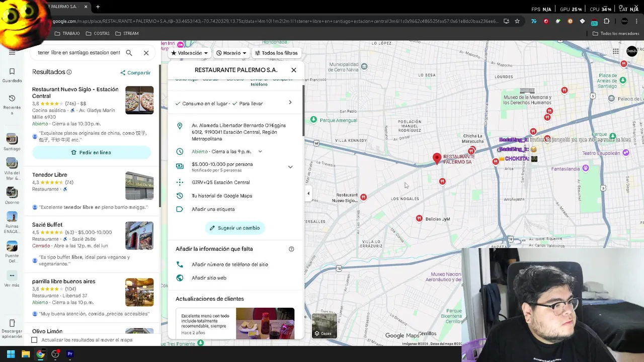Open the Capas layers thumbnail
Screen dimensions: 644x362
[325, 325]
